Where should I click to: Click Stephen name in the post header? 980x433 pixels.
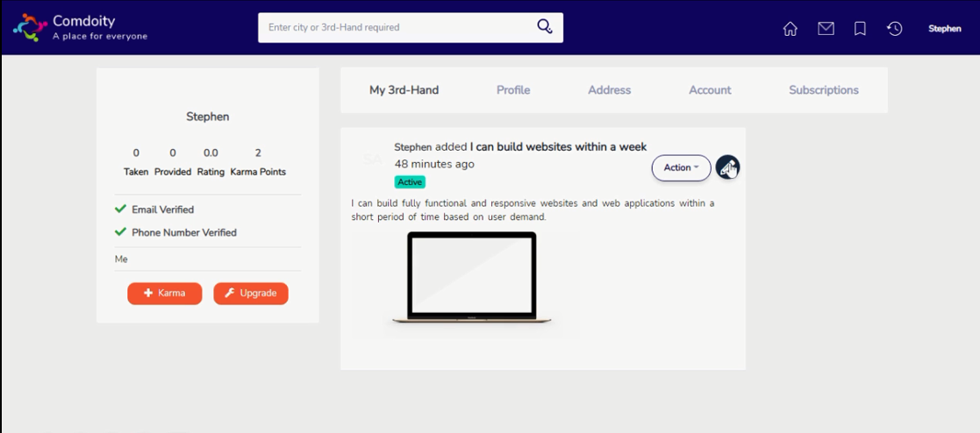point(413,147)
